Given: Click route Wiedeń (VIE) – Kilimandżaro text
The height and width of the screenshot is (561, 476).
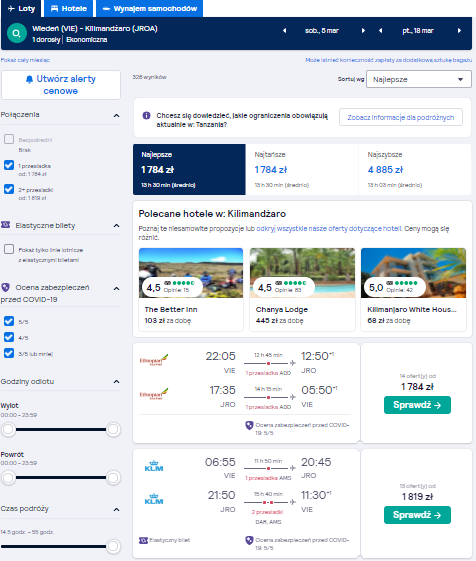Looking at the screenshot, I should point(94,29).
